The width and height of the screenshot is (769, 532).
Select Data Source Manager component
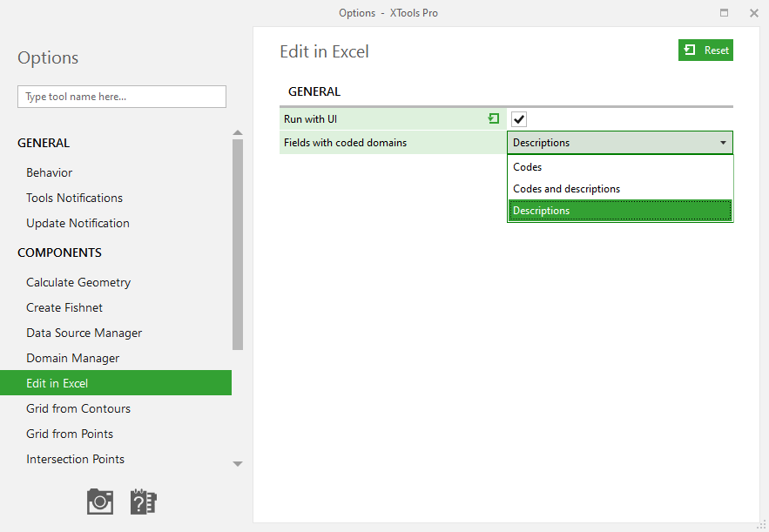pyautogui.click(x=84, y=333)
